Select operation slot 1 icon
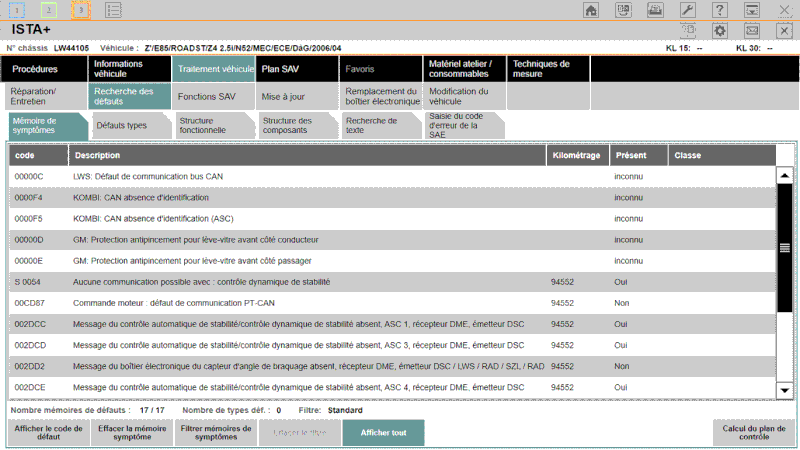Image resolution: width=800 pixels, height=450 pixels. [16, 10]
